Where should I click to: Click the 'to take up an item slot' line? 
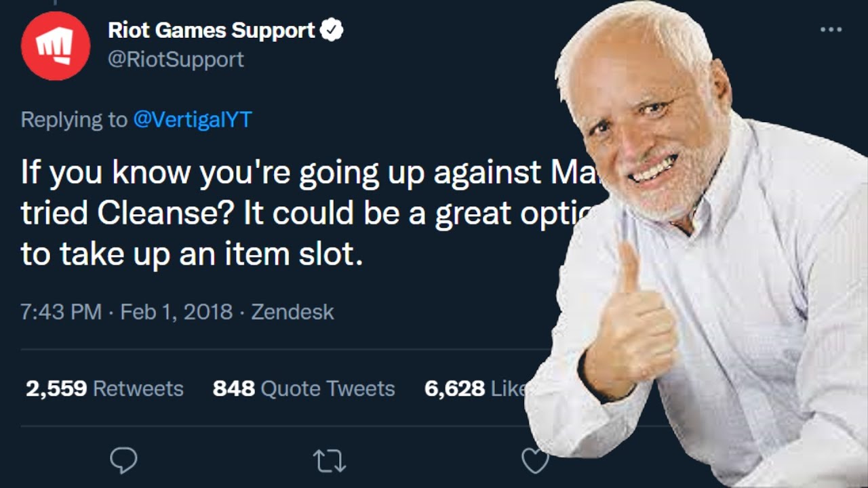191,254
